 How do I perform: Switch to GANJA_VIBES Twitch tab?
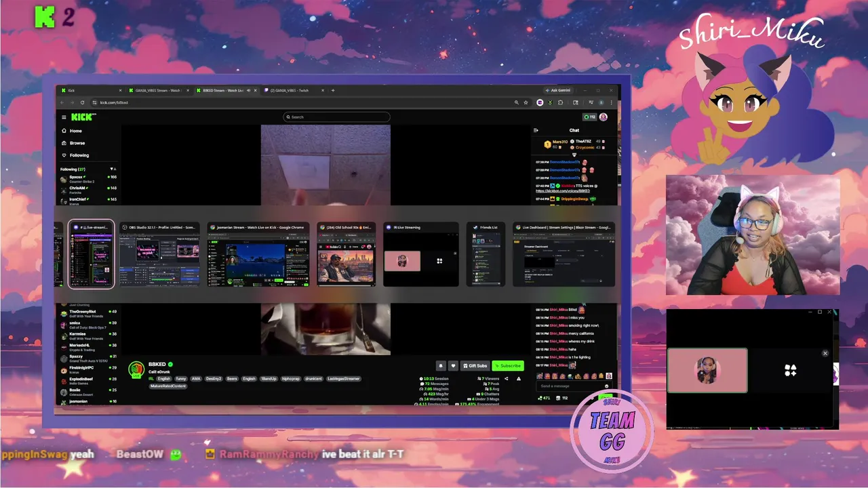[294, 90]
